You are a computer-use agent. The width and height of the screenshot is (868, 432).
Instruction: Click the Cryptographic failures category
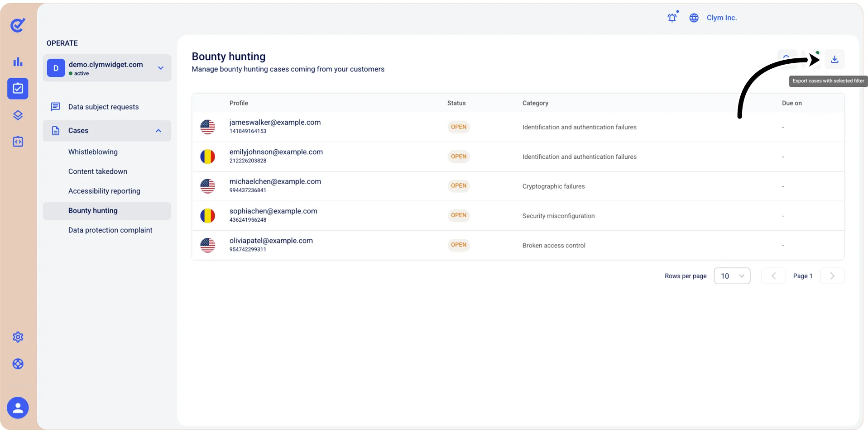click(553, 186)
